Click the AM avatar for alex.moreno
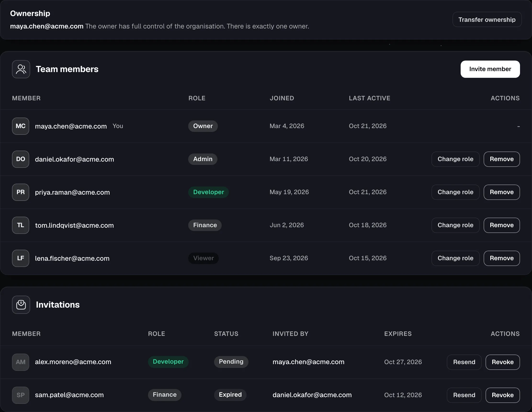This screenshot has height=412, width=532. (21, 362)
